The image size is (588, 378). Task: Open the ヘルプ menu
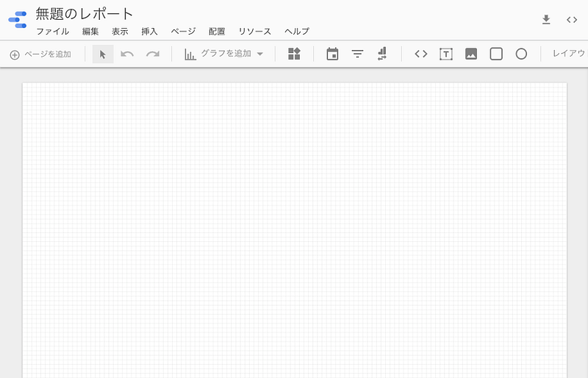pos(297,31)
